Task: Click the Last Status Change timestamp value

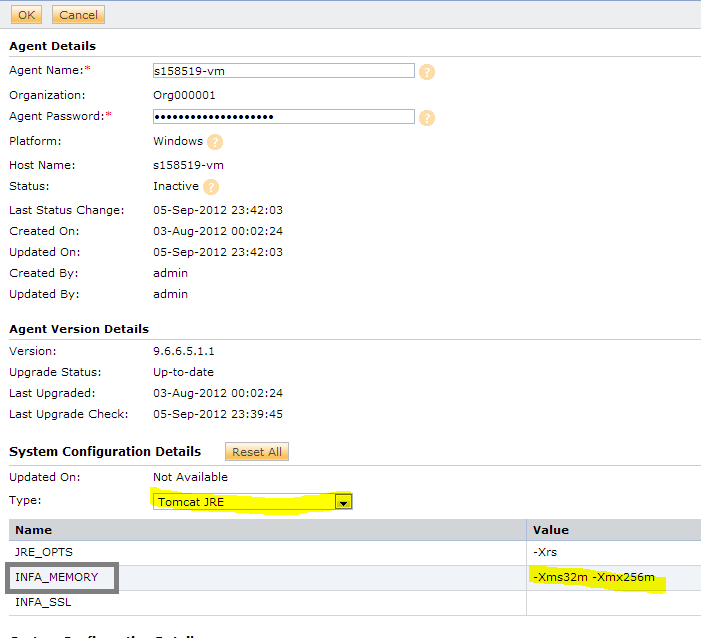Action: [x=218, y=210]
